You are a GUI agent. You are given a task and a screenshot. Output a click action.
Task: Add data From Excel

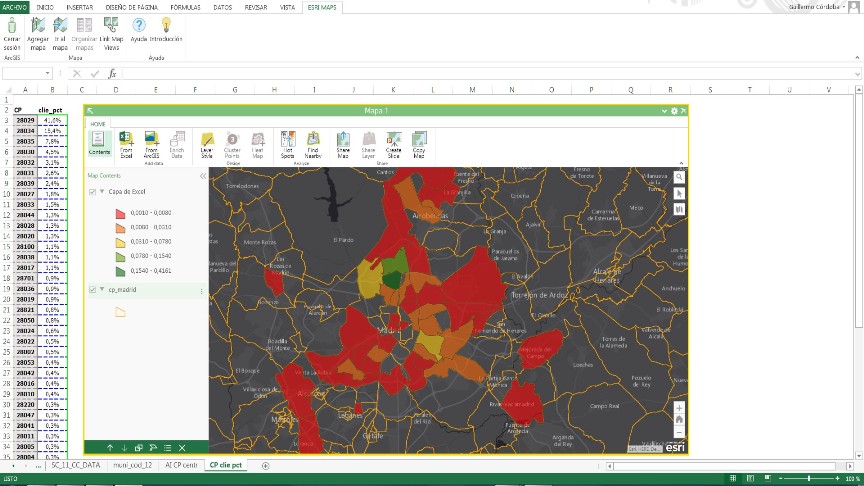click(x=126, y=145)
